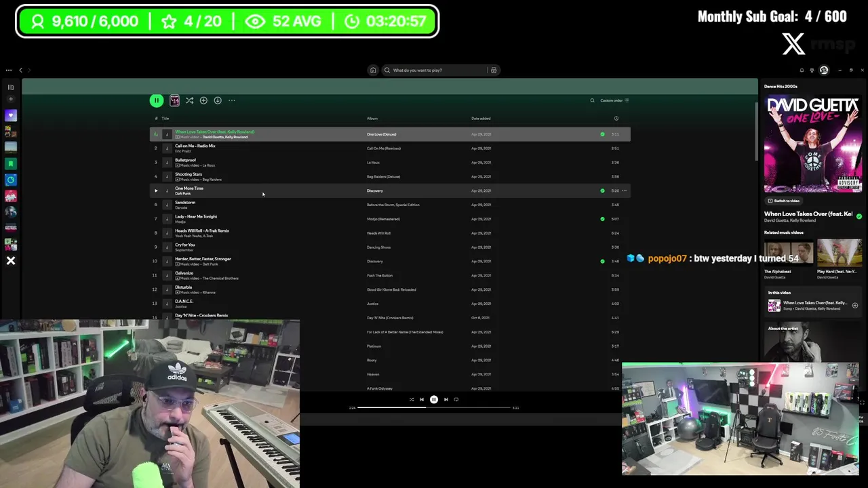Open more options for the 'One More Time' row
The image size is (868, 488).
pyautogui.click(x=624, y=190)
